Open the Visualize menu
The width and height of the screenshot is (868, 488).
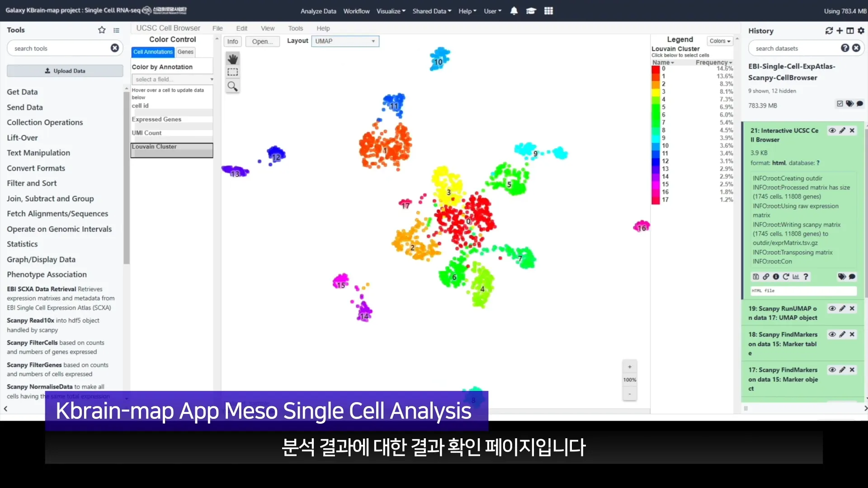391,11
